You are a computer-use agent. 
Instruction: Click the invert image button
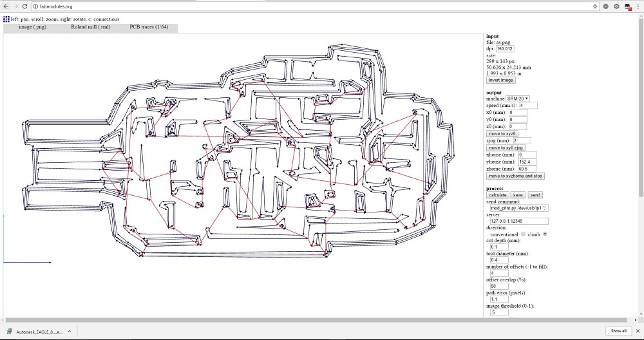[x=500, y=80]
